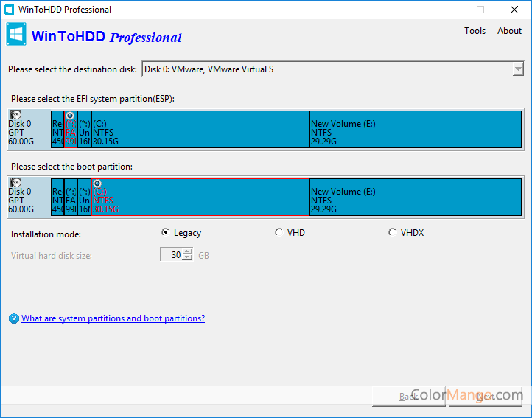Click the WinToHDD Windows logo icon
Image resolution: width=532 pixels, height=418 pixels.
(17, 35)
